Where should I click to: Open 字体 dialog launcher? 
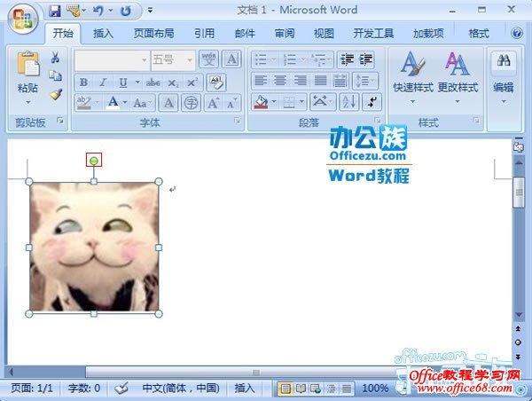coord(237,120)
